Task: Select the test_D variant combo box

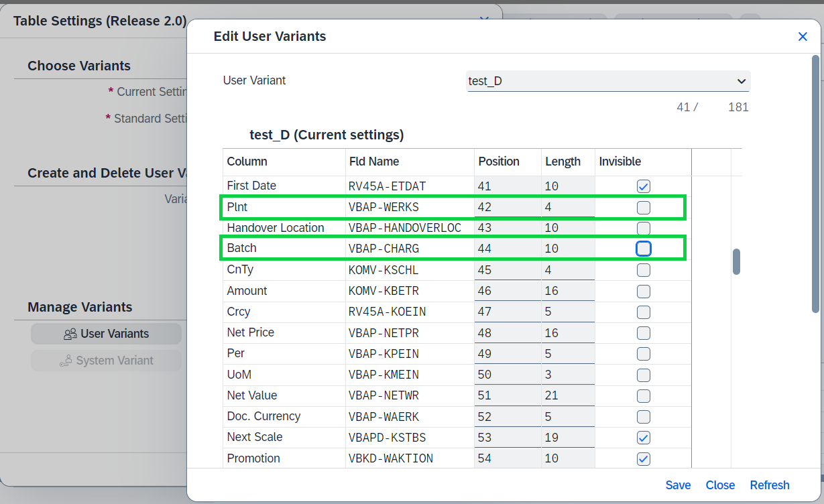Action: pos(608,81)
